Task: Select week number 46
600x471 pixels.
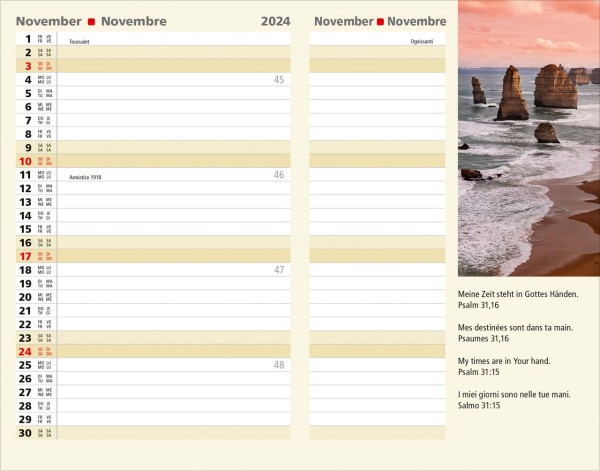Action: (x=278, y=174)
